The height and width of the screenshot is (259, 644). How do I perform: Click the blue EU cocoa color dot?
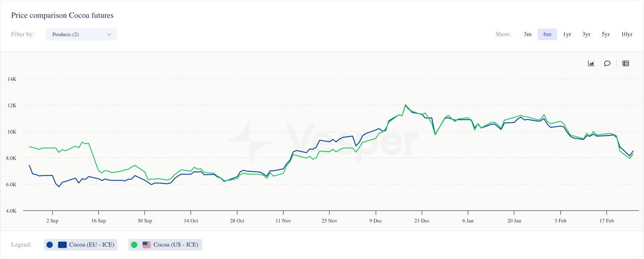(50, 245)
